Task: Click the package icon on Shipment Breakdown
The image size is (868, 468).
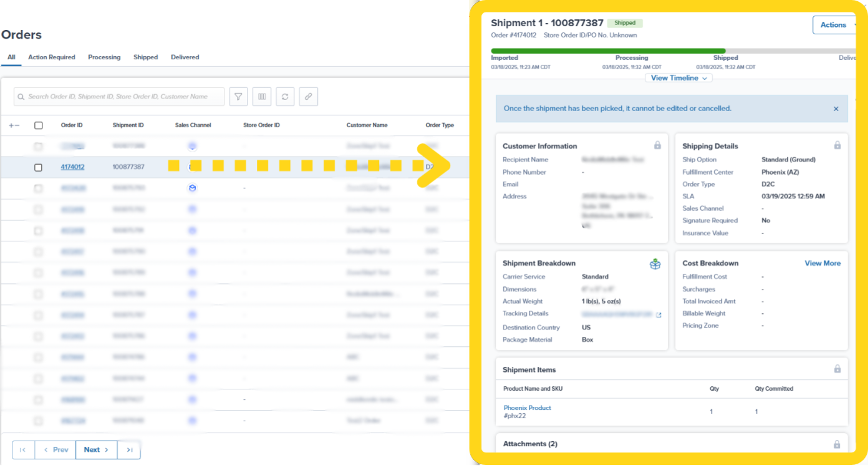Action: pyautogui.click(x=655, y=263)
